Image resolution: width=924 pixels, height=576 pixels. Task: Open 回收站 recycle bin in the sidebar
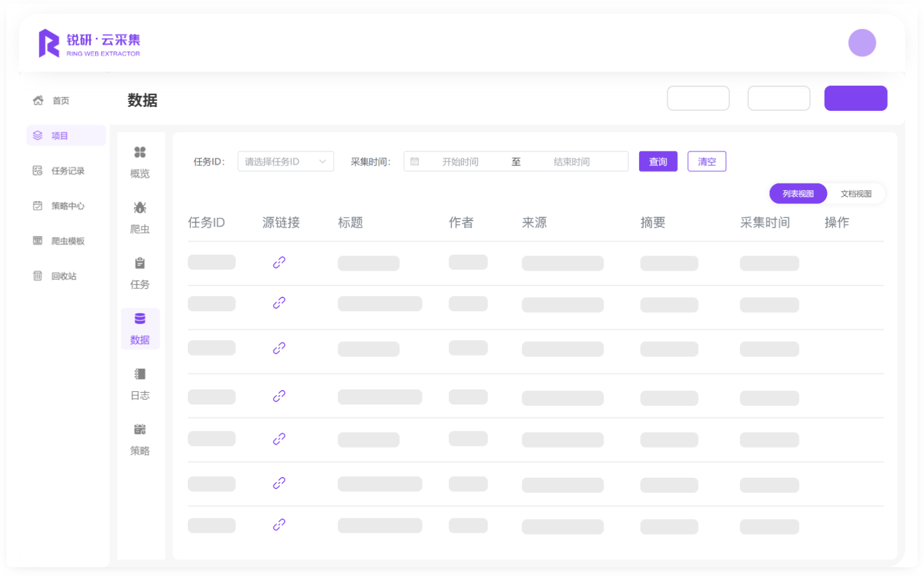[63, 276]
